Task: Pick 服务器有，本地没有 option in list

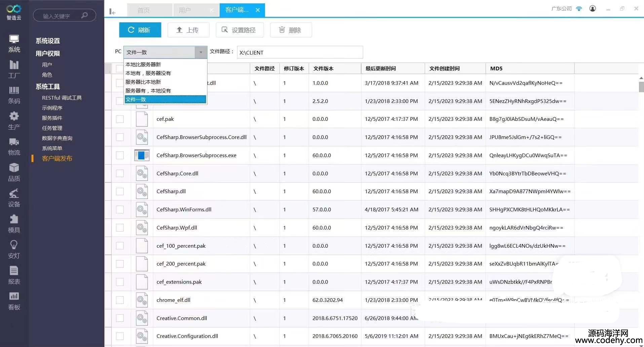Action: [x=148, y=91]
